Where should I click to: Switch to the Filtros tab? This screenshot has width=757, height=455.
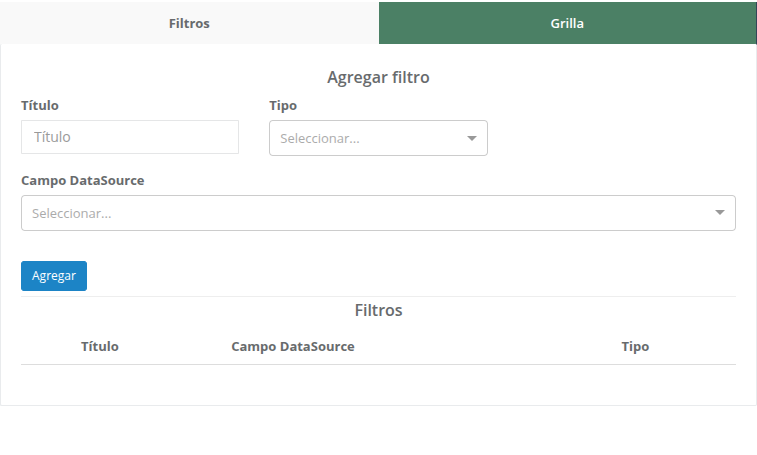(x=189, y=23)
